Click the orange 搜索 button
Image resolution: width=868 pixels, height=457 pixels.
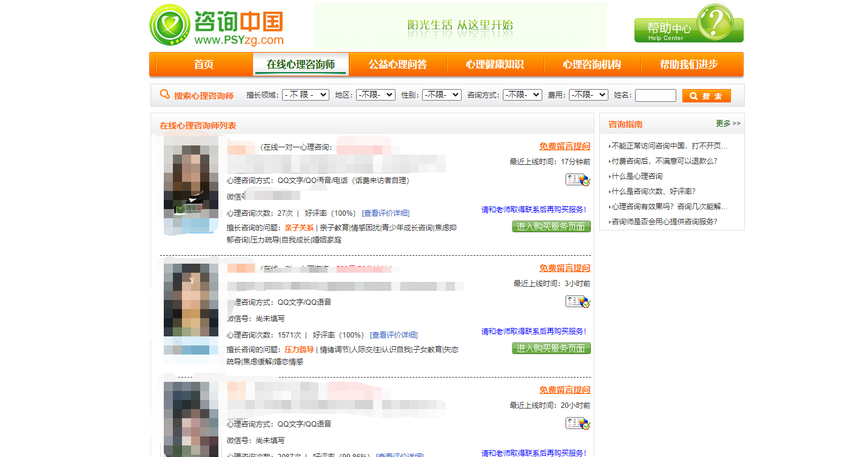707,96
